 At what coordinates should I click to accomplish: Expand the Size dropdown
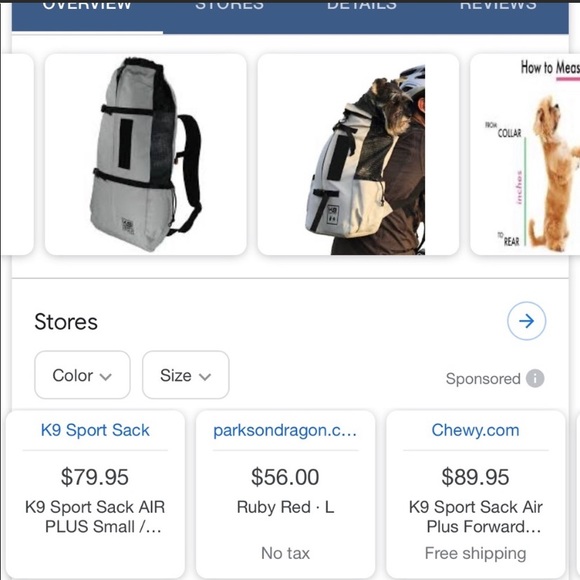click(x=185, y=375)
